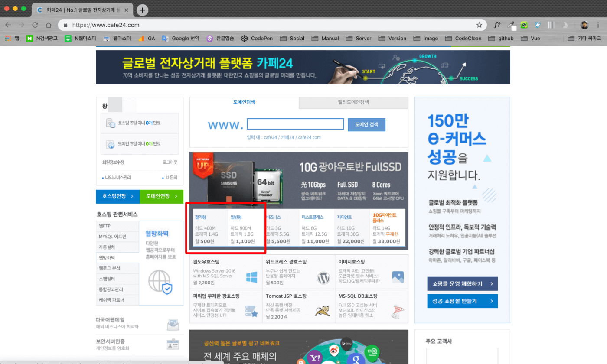Viewport: 607px width, 364px height.
Task: Click the Windows hosting logo icon
Action: [x=251, y=277]
